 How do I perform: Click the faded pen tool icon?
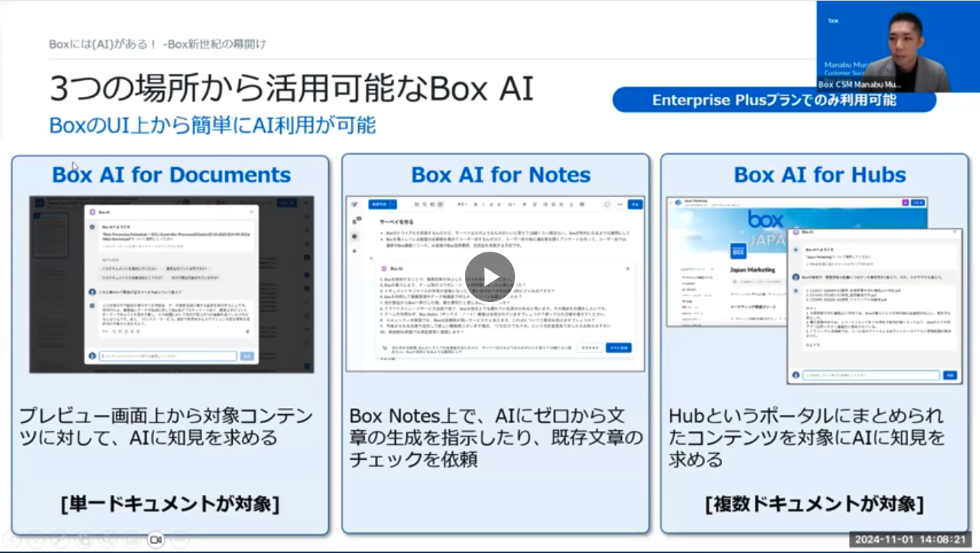(61, 539)
